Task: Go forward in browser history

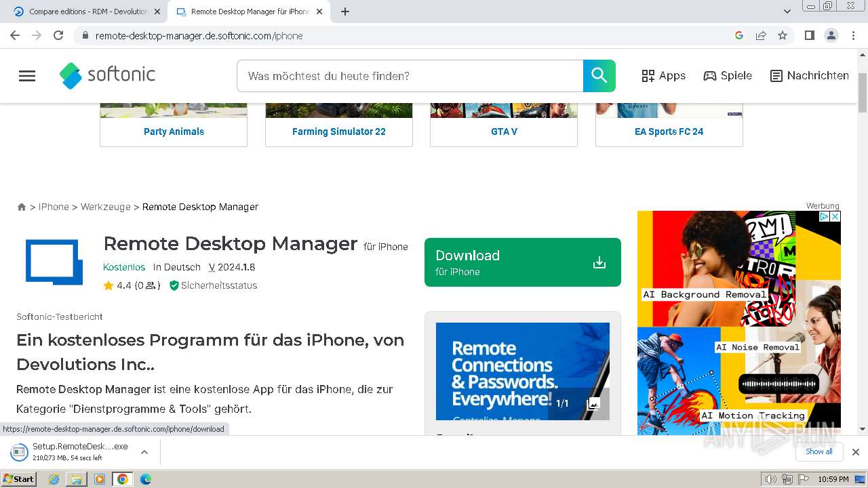Action: (x=37, y=35)
